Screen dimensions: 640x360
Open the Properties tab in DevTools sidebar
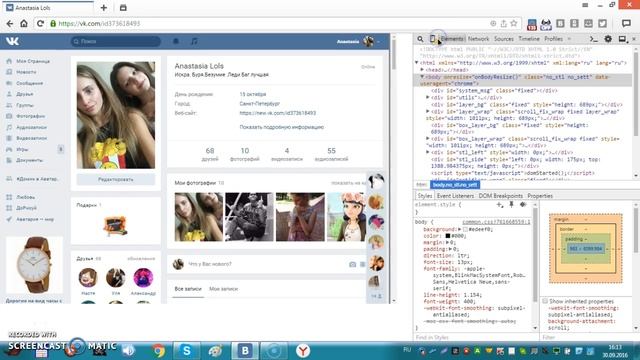click(x=540, y=196)
